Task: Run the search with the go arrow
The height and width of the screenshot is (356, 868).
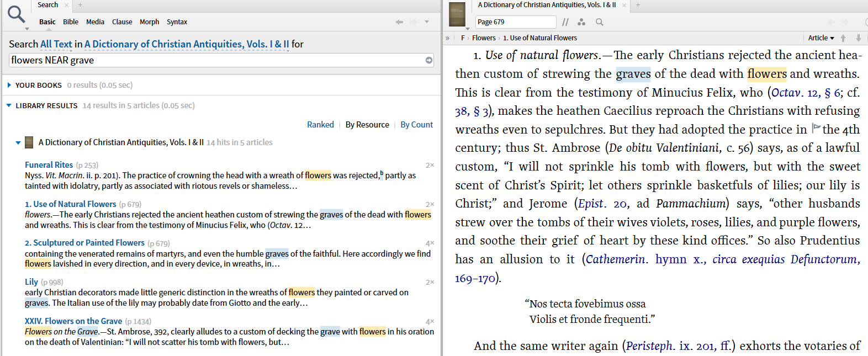Action: tap(429, 60)
